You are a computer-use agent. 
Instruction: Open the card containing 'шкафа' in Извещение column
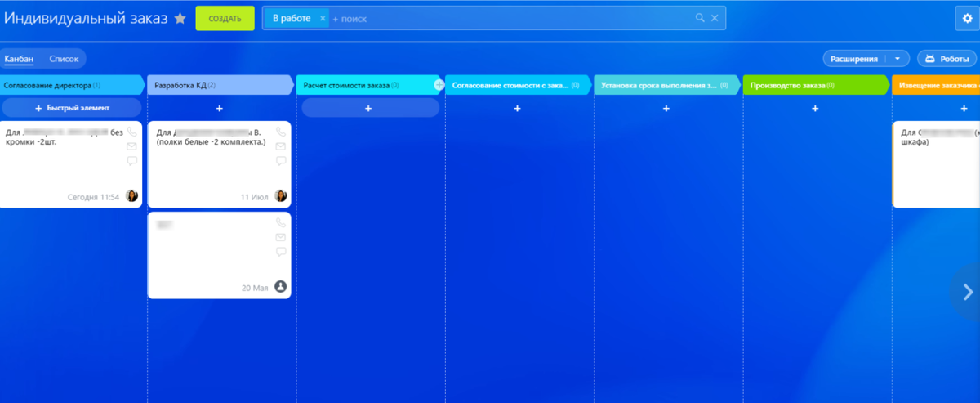point(936,163)
